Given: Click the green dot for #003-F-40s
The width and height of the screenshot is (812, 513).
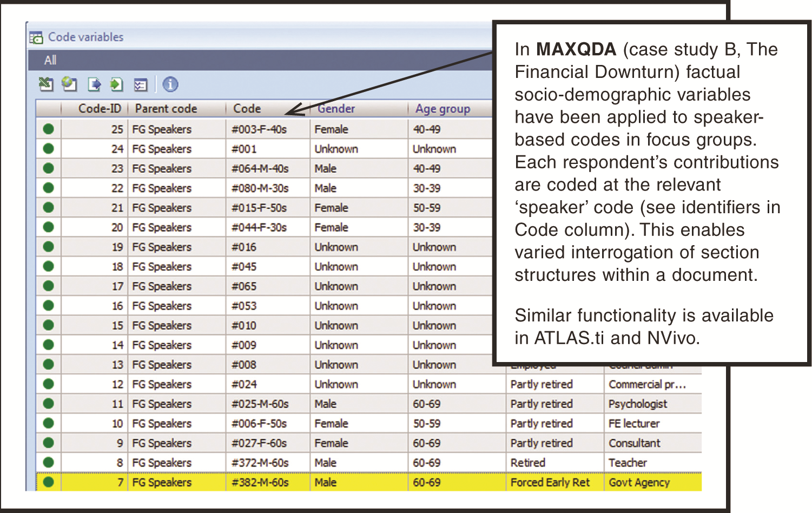Looking at the screenshot, I should click(x=48, y=129).
